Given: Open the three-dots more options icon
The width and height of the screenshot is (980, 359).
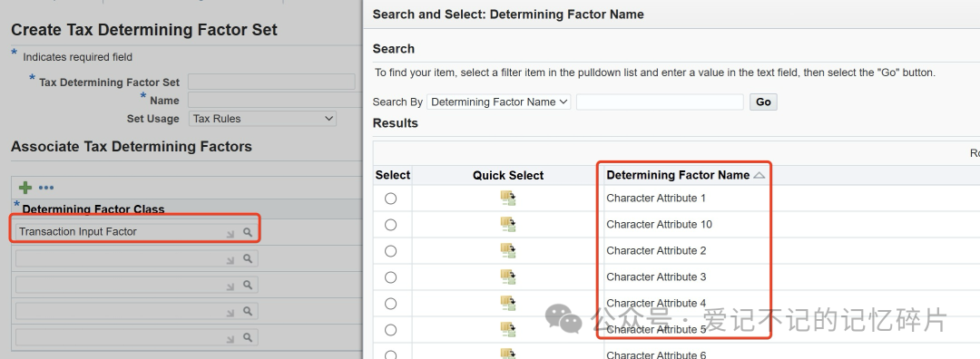Looking at the screenshot, I should point(46,188).
